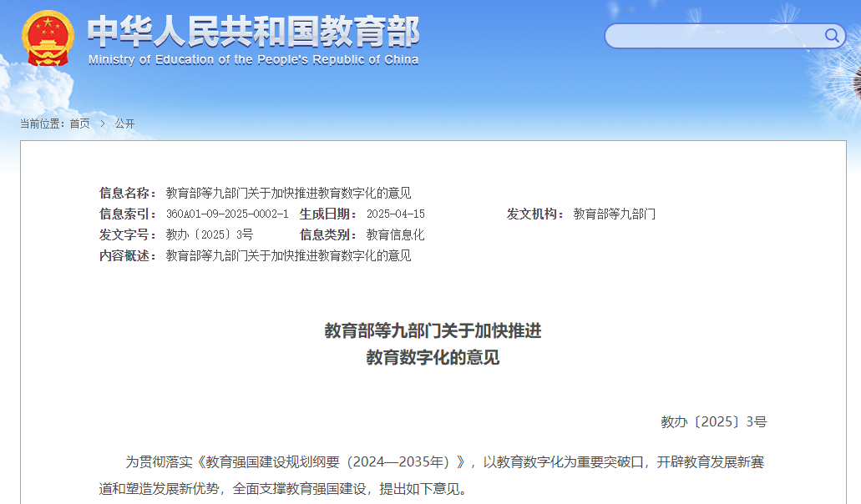The image size is (861, 504).
Task: Select the 发文机构 label
Action: (x=535, y=214)
